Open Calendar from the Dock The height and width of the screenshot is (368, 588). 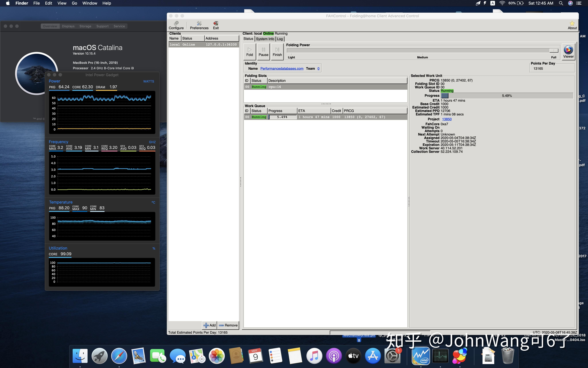[x=256, y=356]
